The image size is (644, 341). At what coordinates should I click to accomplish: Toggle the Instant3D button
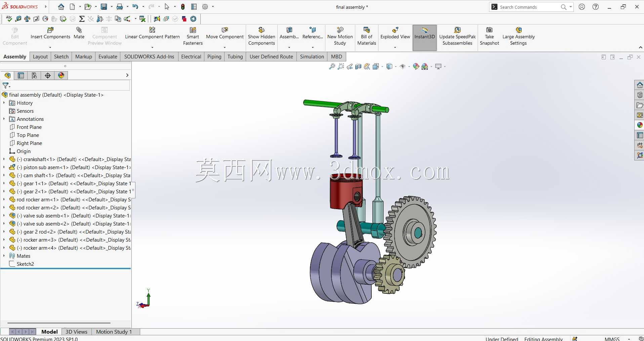(x=425, y=38)
